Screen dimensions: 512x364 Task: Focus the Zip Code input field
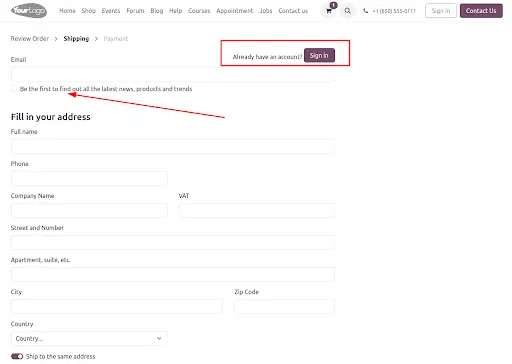tap(284, 306)
